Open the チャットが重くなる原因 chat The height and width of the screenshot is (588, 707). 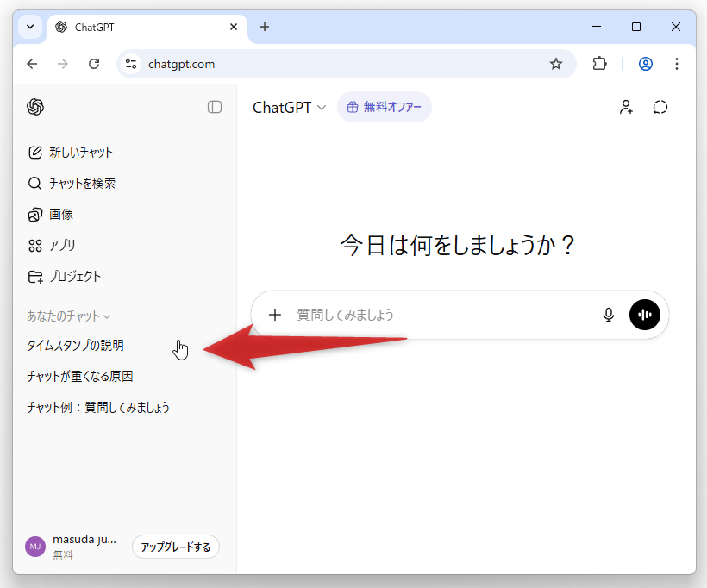(x=80, y=377)
